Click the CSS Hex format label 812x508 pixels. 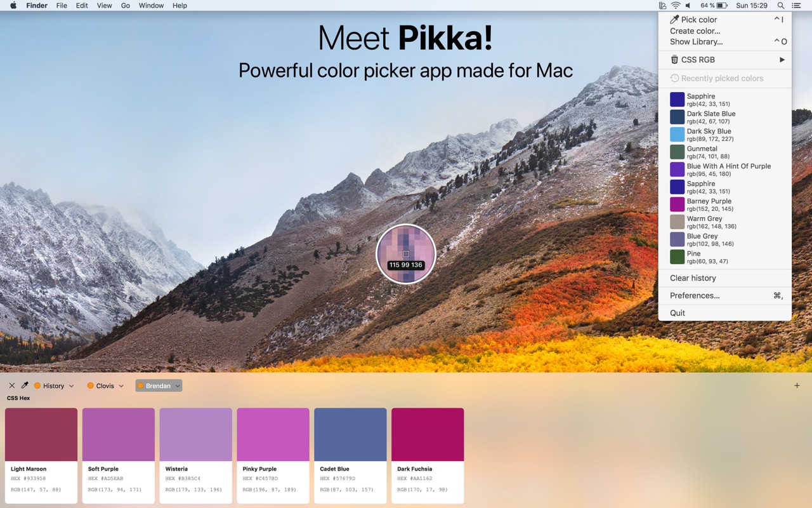(18, 398)
